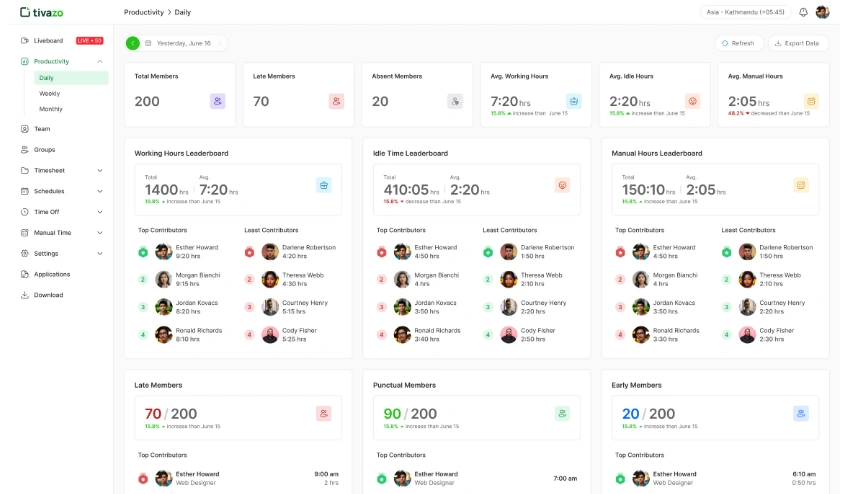Click the Absent Members gray icon
The width and height of the screenshot is (850, 494).
tap(455, 101)
